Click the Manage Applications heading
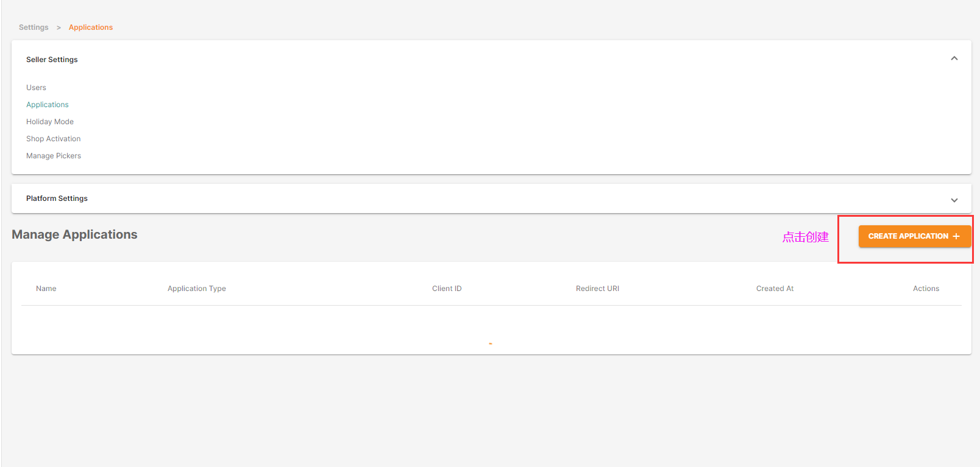This screenshot has height=467, width=980. click(x=74, y=234)
